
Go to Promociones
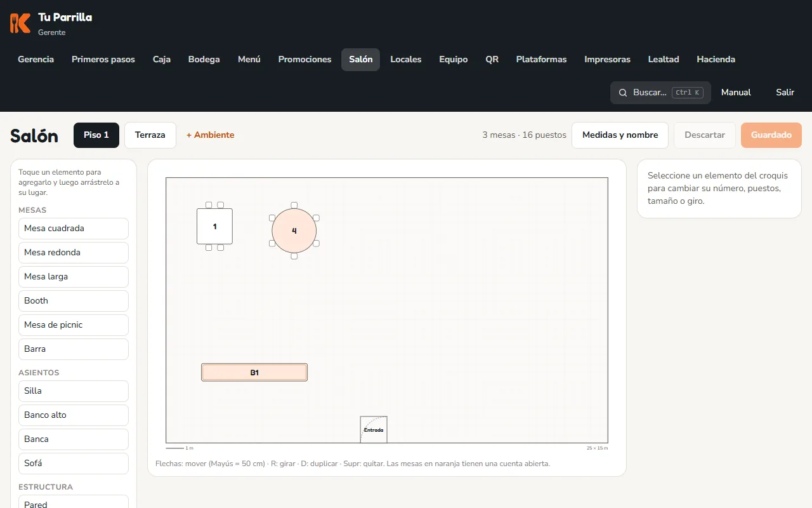[305, 60]
